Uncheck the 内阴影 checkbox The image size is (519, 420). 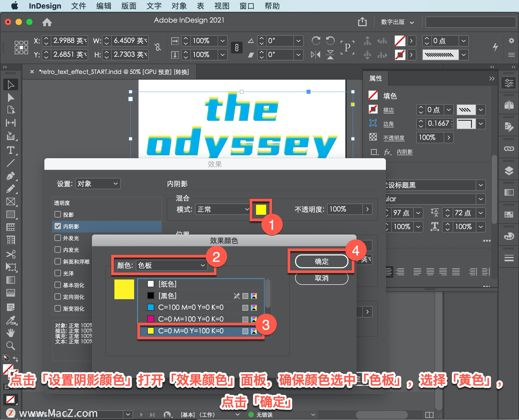pos(58,226)
